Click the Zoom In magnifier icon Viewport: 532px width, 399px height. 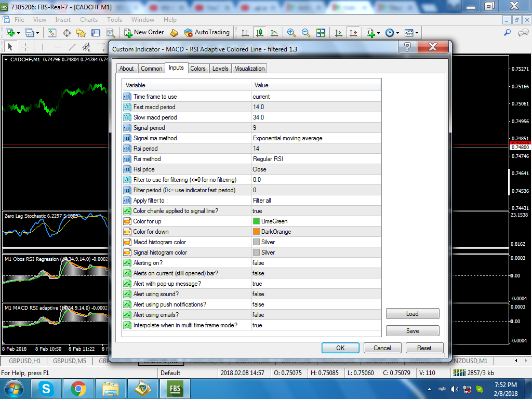291,33
